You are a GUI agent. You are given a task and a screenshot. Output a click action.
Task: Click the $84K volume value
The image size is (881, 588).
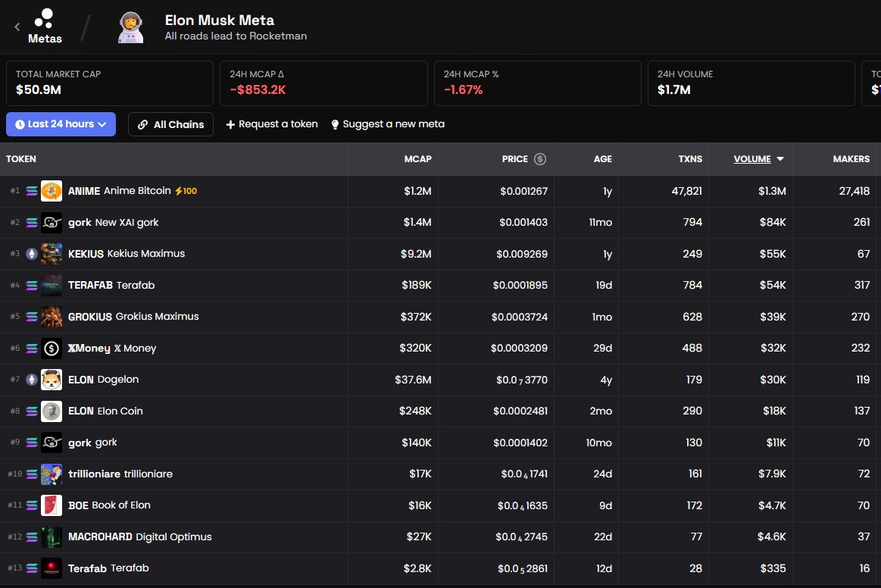(x=773, y=223)
